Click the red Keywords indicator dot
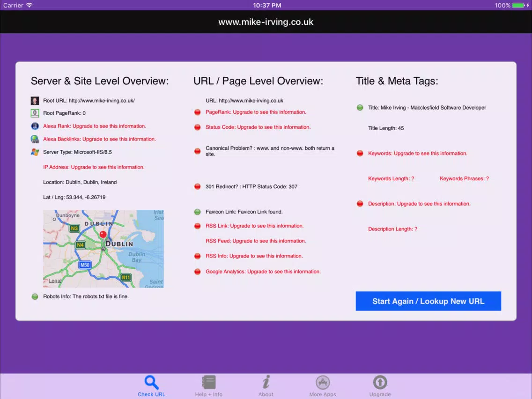The image size is (532, 399). pos(360,153)
